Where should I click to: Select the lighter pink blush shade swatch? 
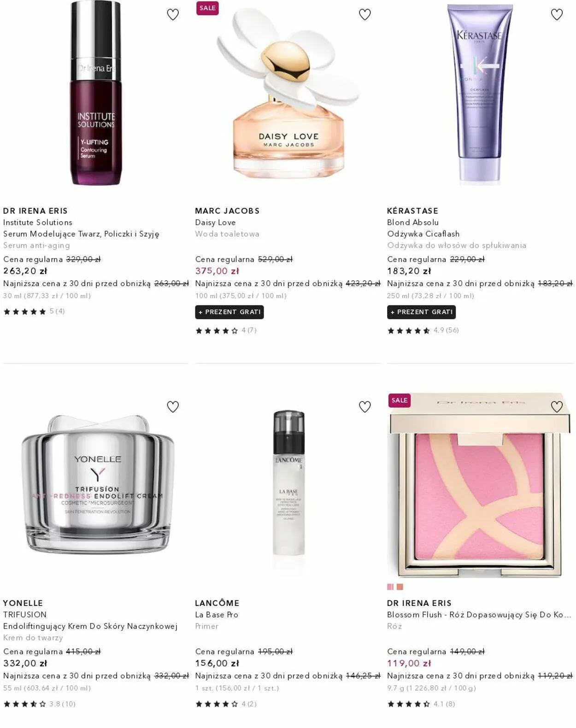tap(390, 587)
